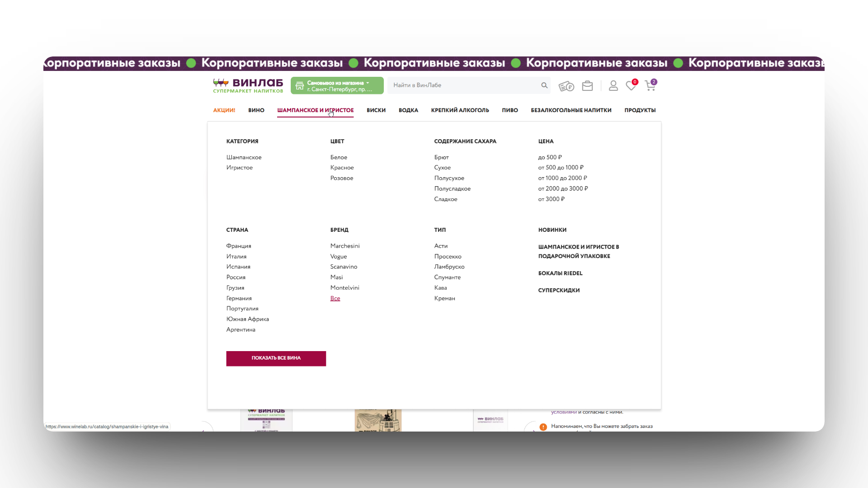
Task: Click the store pickup shop icon
Action: pyautogui.click(x=300, y=86)
